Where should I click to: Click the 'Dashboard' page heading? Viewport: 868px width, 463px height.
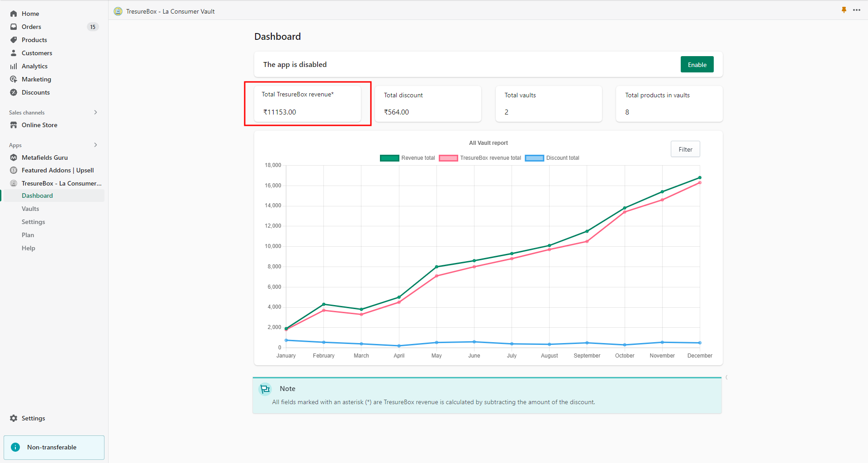tap(277, 37)
